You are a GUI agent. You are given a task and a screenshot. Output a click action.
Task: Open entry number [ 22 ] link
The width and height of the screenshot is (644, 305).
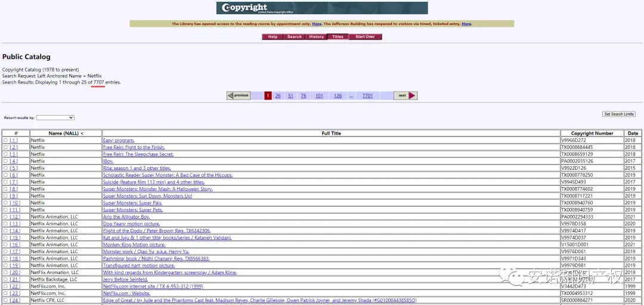pyautogui.click(x=15, y=287)
